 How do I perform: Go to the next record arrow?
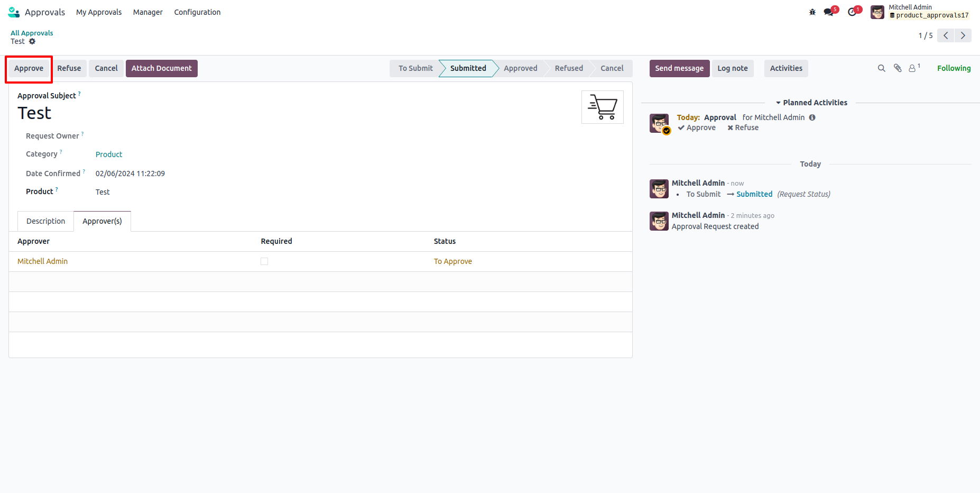click(963, 35)
